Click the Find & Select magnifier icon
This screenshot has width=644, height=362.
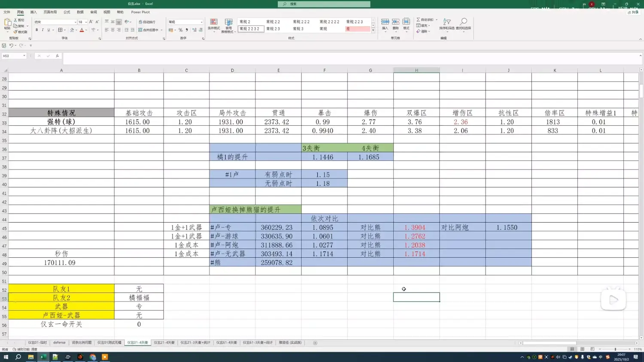(x=464, y=23)
